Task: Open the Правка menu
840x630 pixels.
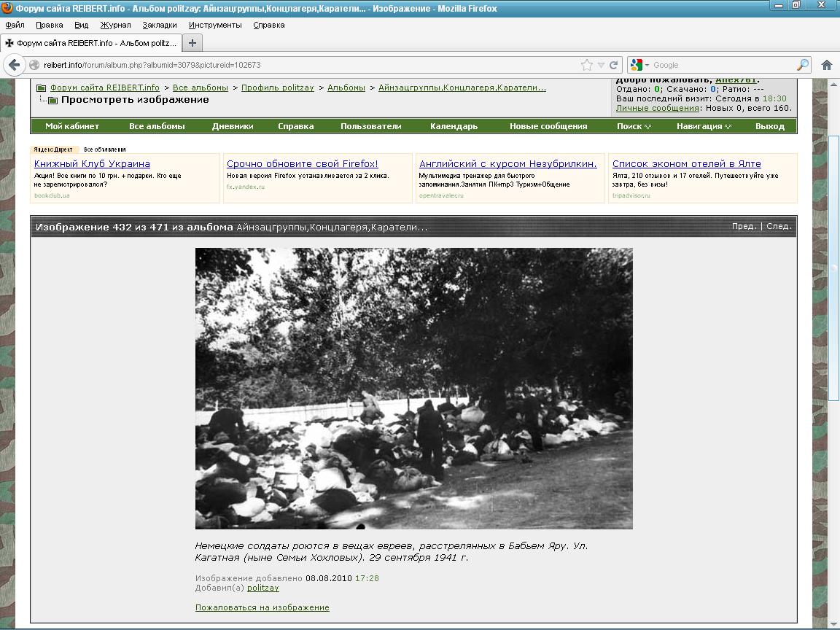Action: [50, 25]
